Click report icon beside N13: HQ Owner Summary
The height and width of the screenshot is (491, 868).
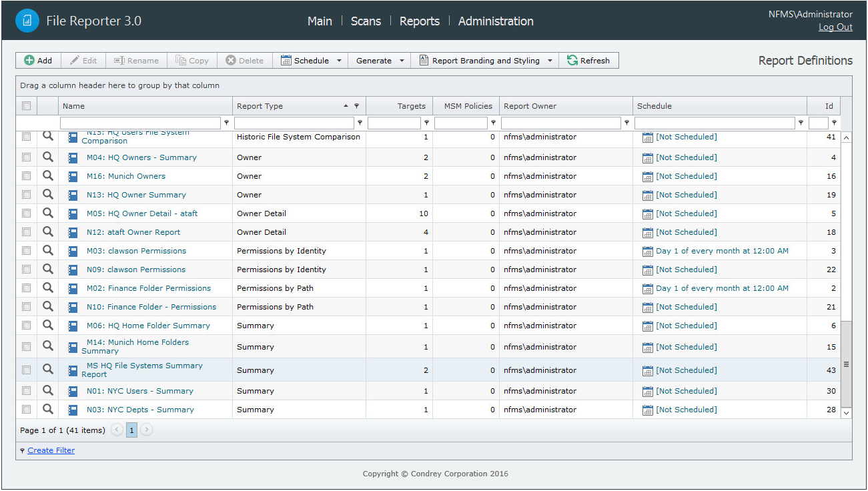click(x=73, y=195)
